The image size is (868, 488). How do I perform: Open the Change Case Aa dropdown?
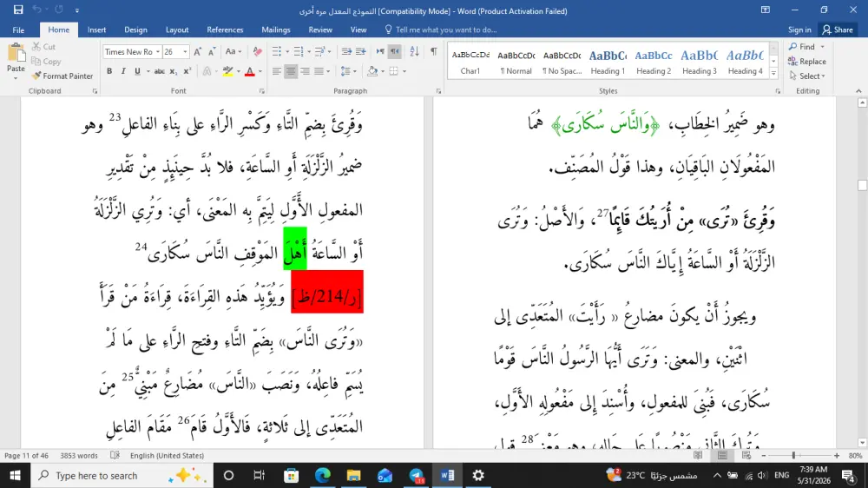(x=233, y=51)
